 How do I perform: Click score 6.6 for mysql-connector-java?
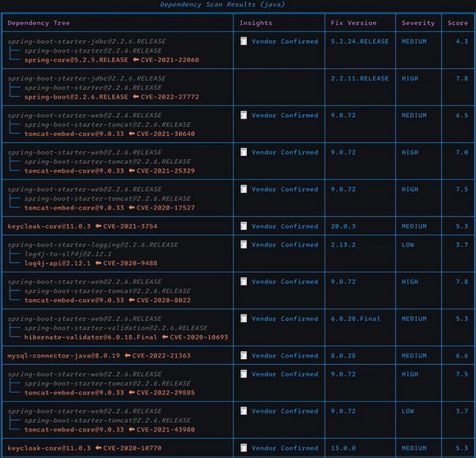(462, 356)
